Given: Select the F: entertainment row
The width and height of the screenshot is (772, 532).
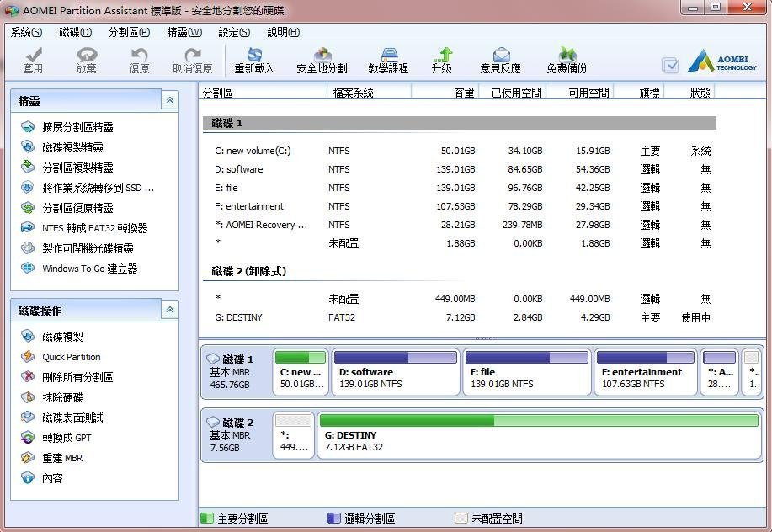Looking at the screenshot, I should pos(460,206).
